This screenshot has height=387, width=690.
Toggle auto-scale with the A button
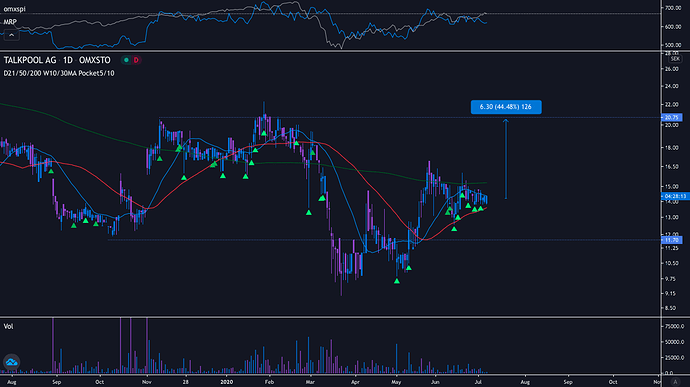pos(675,382)
